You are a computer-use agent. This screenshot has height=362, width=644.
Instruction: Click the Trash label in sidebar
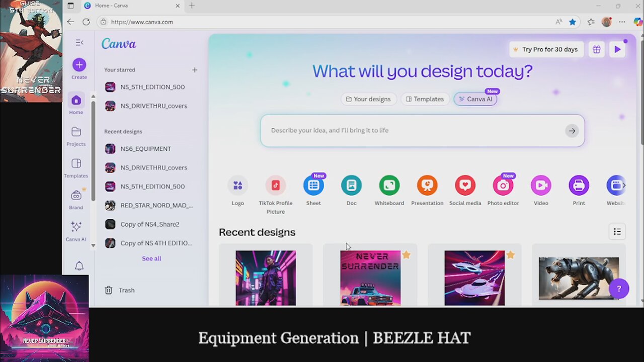(127, 290)
